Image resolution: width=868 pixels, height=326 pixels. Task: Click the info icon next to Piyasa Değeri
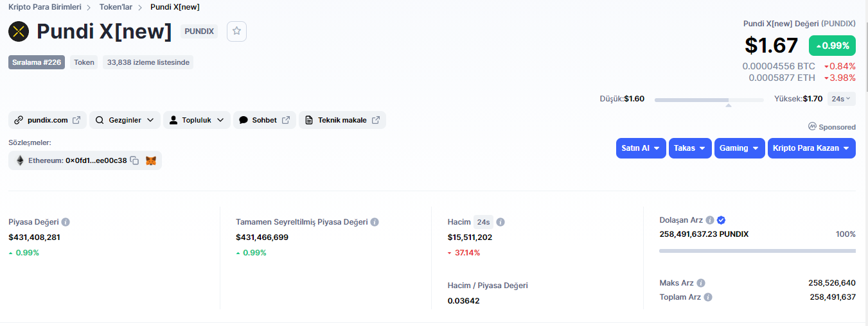[x=66, y=222]
